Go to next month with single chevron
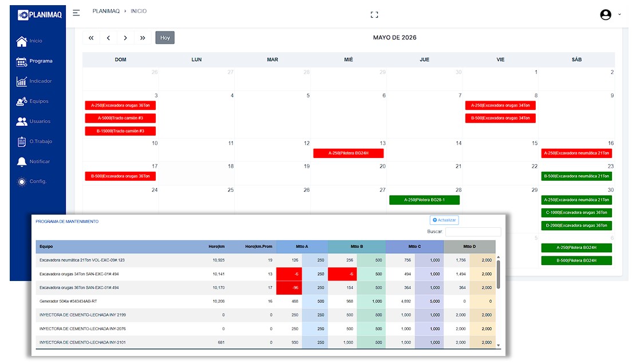This screenshot has width=636, height=364. (x=125, y=38)
